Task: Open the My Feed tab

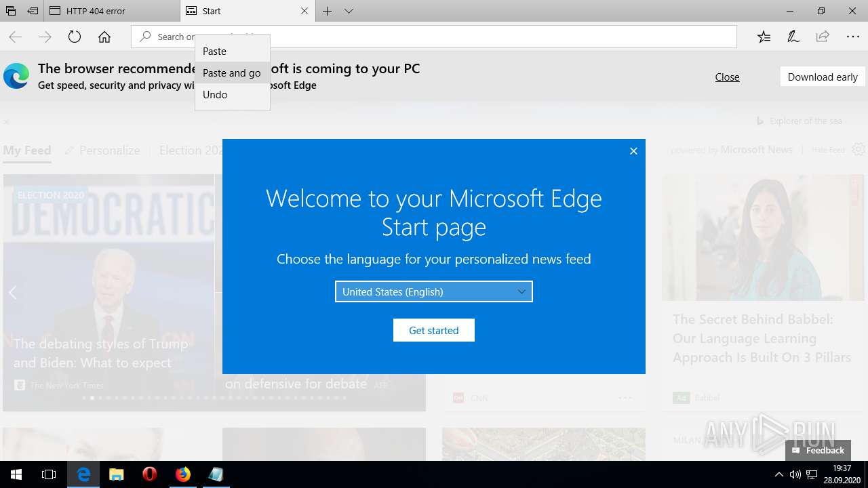Action: [27, 150]
